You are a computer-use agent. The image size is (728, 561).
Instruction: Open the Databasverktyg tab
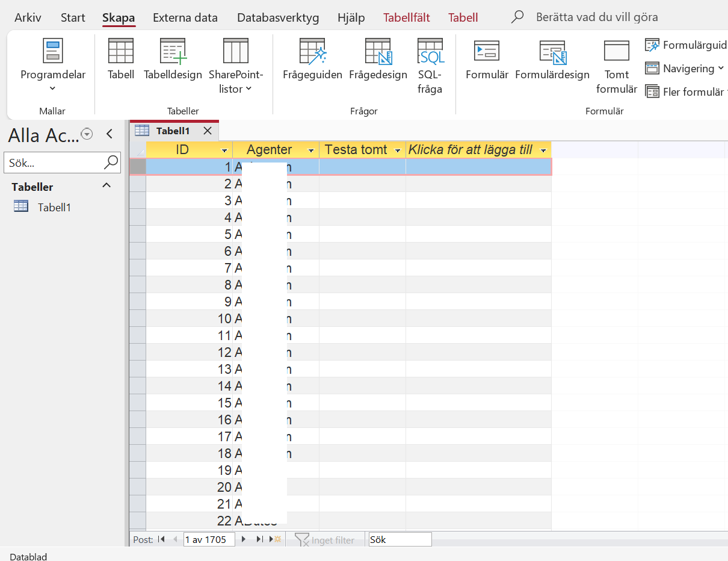coord(278,17)
